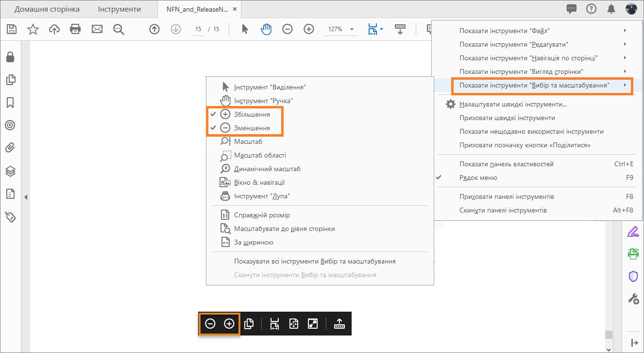This screenshot has width=644, height=353.
Task: Open the protection (shield) tool on the right
Action: (633, 276)
